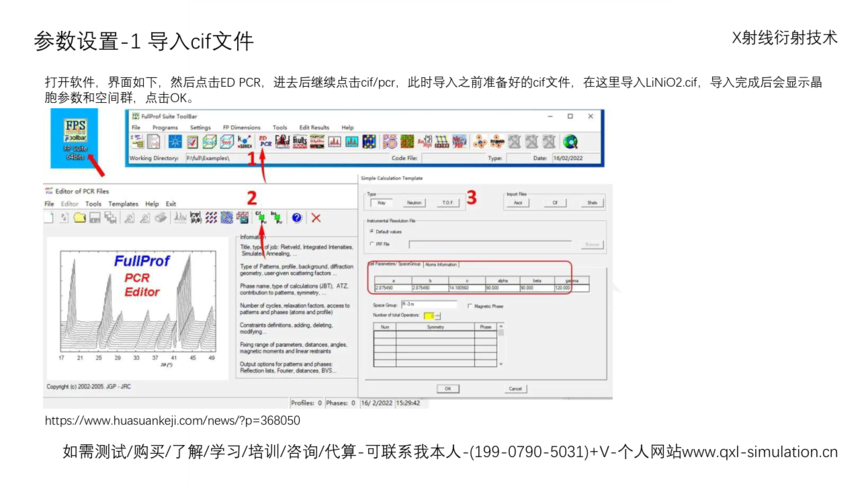Click the blue help question mark icon
The image size is (860, 484).
coord(297,217)
